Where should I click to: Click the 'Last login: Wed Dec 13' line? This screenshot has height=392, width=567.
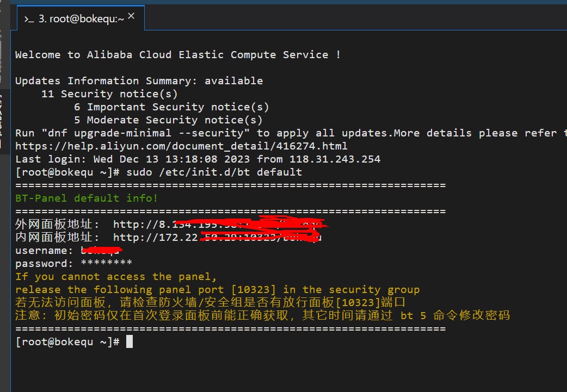198,159
